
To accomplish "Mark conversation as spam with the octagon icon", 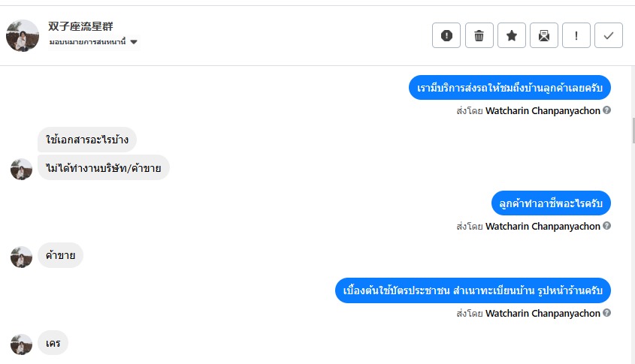I will (x=446, y=35).
